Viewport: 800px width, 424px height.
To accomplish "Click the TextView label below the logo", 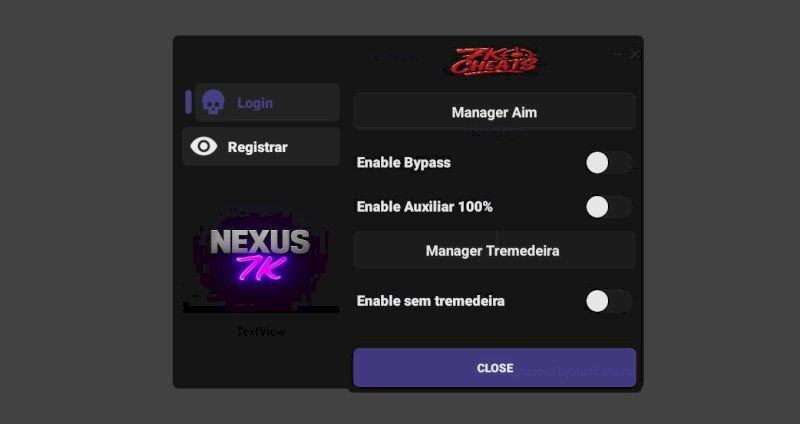I will click(260, 332).
